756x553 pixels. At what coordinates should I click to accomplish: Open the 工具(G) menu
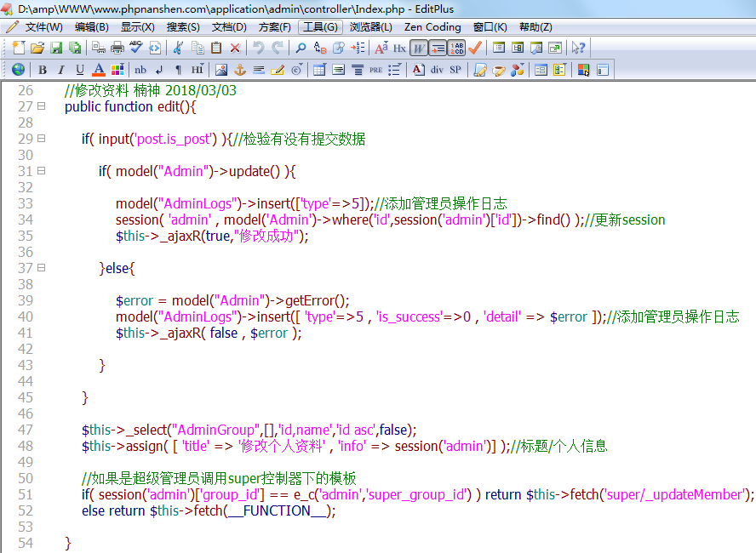pos(320,27)
